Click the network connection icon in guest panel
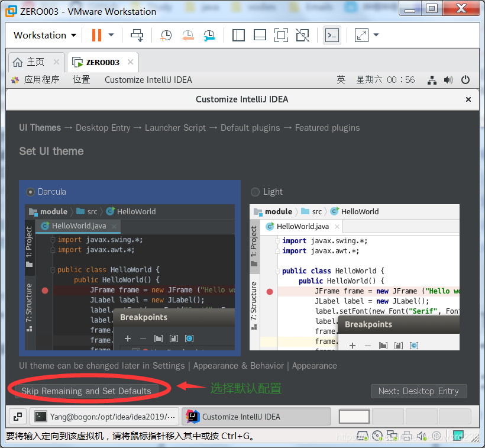 click(432, 80)
